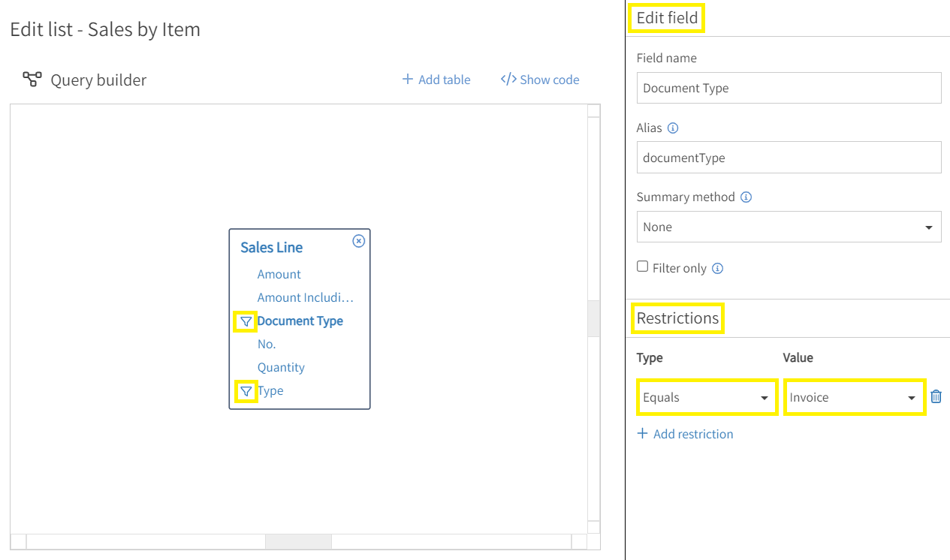Delete the Invoice restriction using trash icon
Image resolution: width=950 pixels, height=560 pixels.
click(935, 396)
